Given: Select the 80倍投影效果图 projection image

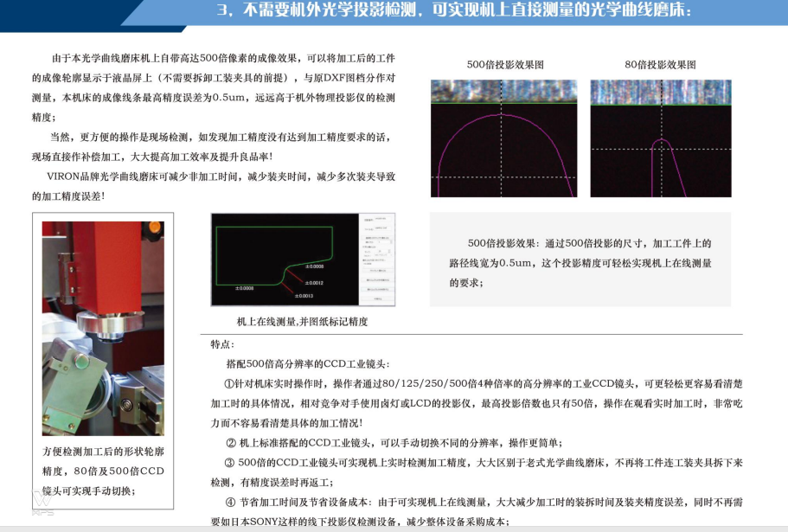Looking at the screenshot, I should click(x=660, y=138).
